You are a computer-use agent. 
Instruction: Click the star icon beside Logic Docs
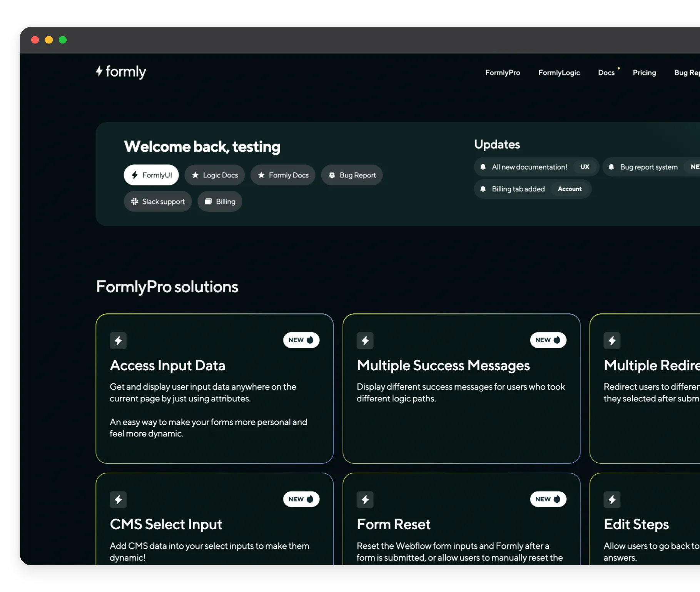click(x=195, y=175)
